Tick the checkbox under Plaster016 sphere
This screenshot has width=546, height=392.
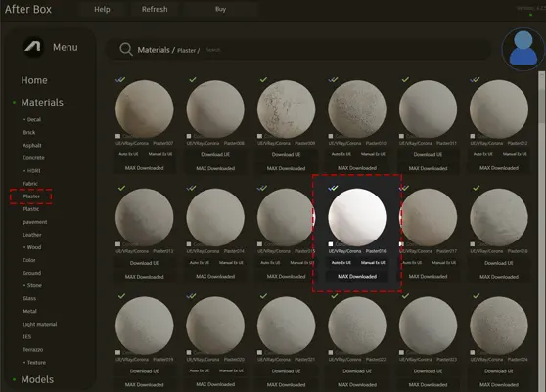331,244
